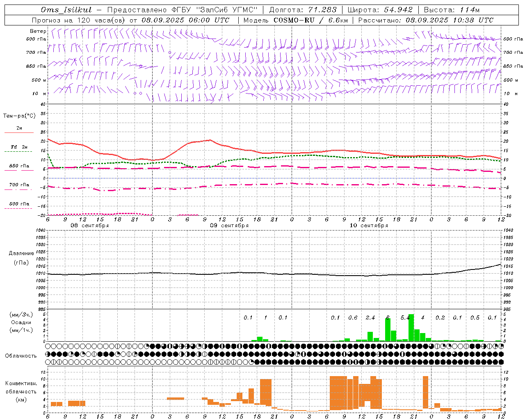Click the Ветер panel label
The height and width of the screenshot is (420, 525).
[x=38, y=31]
